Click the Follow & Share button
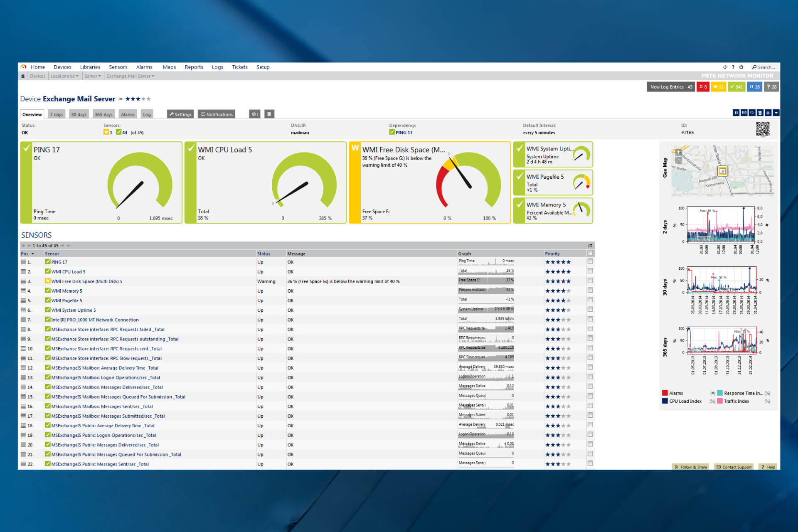 [x=690, y=467]
